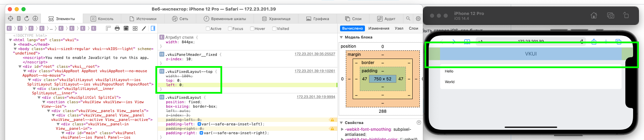Expand the head element node

coord(15,44)
